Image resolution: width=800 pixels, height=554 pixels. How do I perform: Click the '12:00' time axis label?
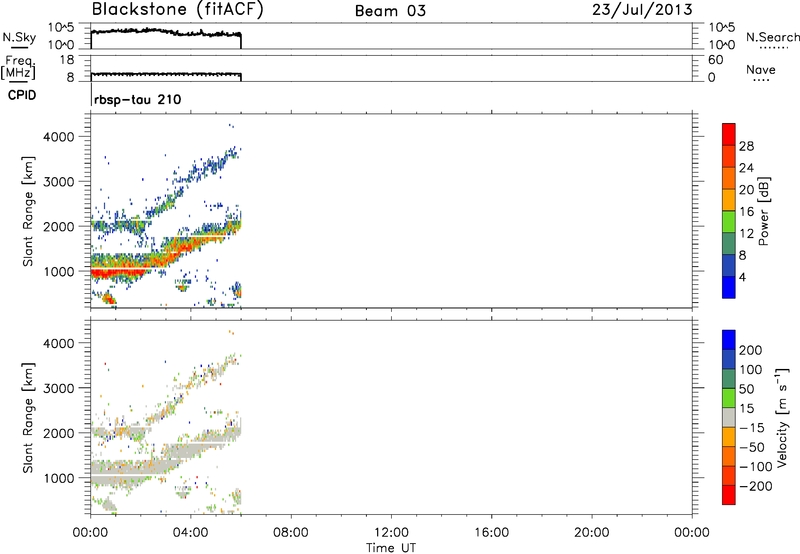click(x=391, y=533)
